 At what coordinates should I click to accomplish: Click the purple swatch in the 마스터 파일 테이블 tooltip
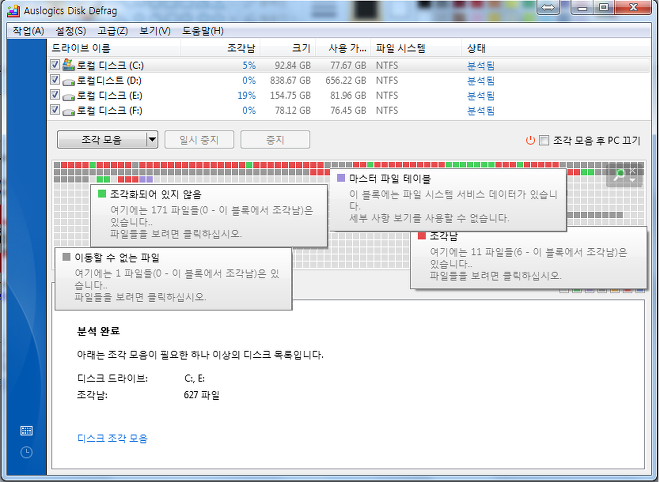tap(341, 178)
